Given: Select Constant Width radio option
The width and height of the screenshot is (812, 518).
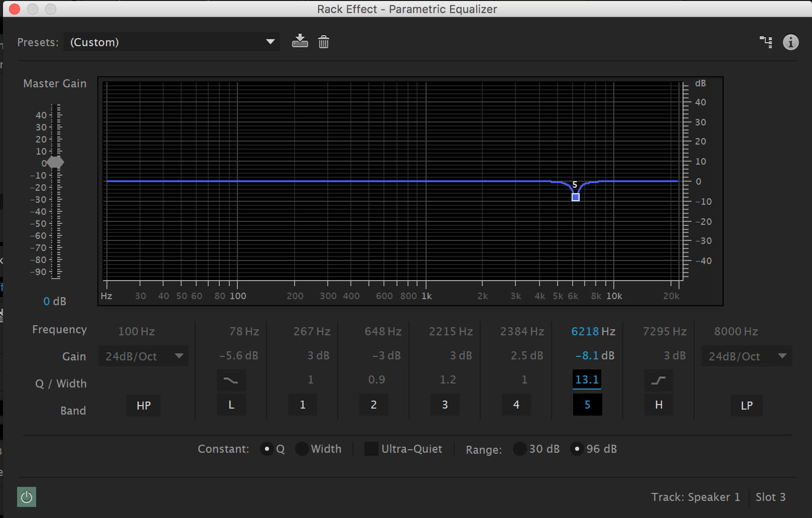Looking at the screenshot, I should 302,449.
